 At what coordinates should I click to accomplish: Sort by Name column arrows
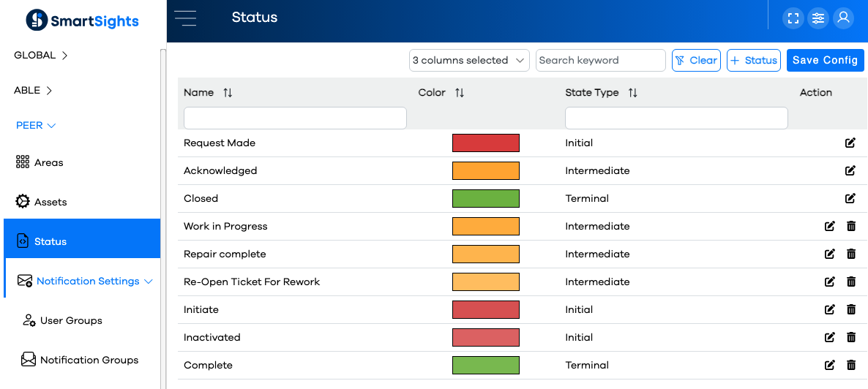[x=228, y=93]
